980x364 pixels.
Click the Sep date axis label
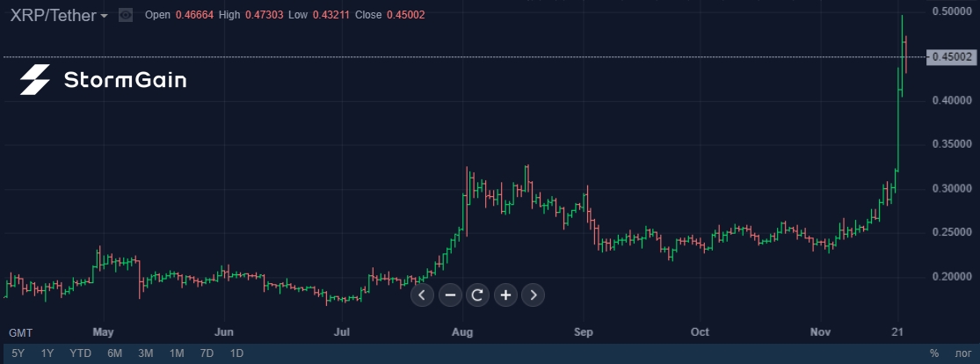pyautogui.click(x=583, y=331)
